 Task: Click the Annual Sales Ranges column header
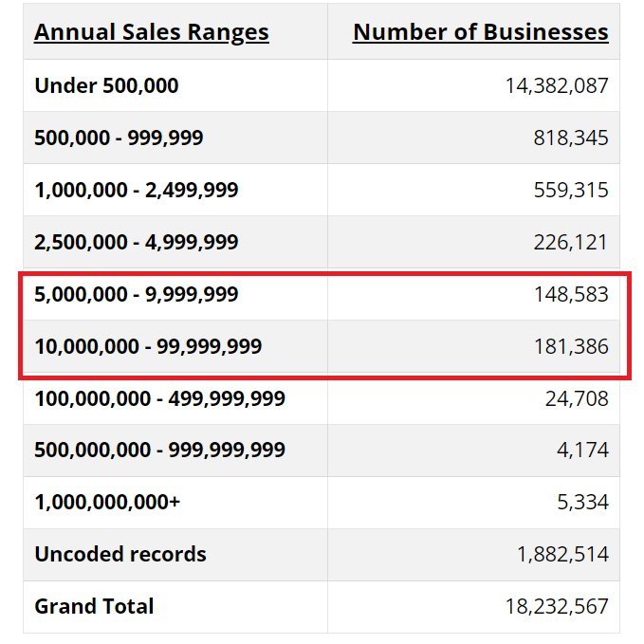[152, 32]
